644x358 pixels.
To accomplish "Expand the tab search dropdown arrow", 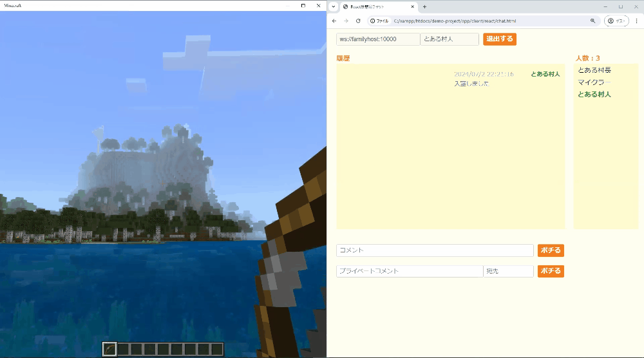I will [x=334, y=6].
